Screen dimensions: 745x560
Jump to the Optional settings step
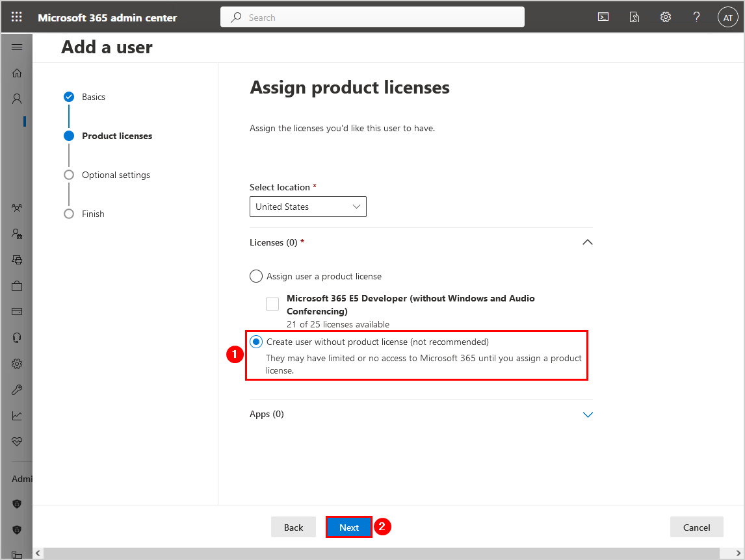pyautogui.click(x=116, y=175)
